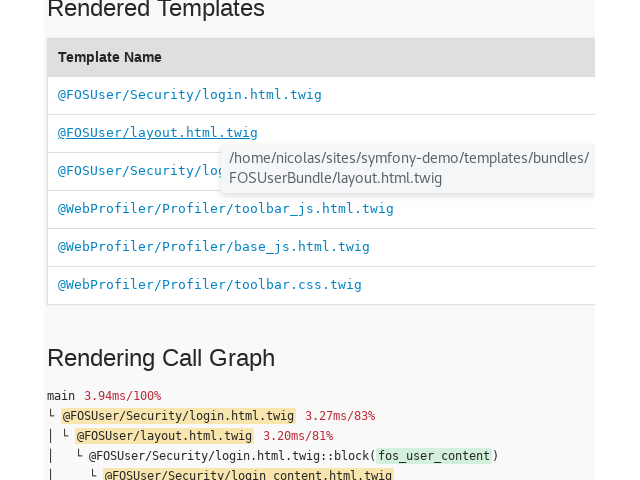640x480 pixels.
Task: Click the Rendered Templates heading
Action: coord(156,9)
